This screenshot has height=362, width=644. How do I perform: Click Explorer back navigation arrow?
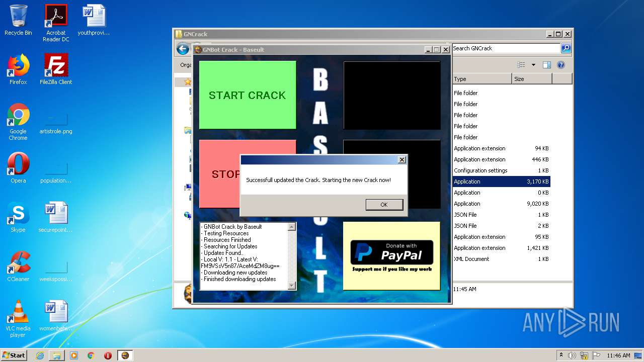183,49
